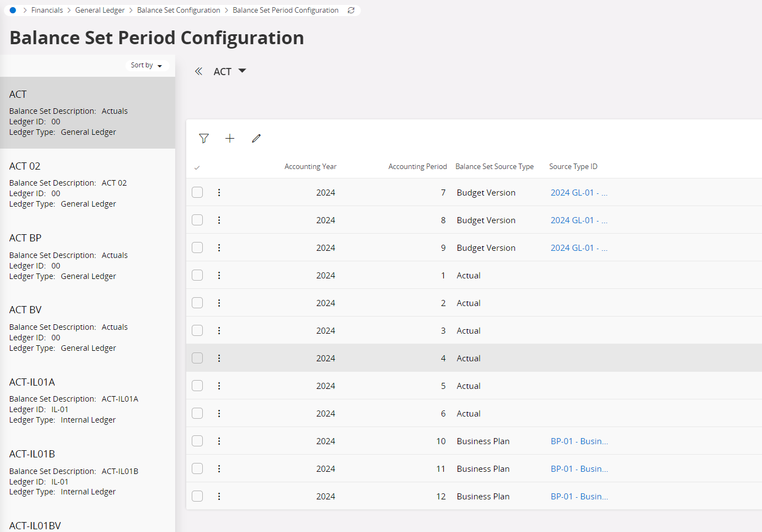Click the circle icon at the breadcrumb start
Image resolution: width=762 pixels, height=532 pixels.
pyautogui.click(x=12, y=10)
